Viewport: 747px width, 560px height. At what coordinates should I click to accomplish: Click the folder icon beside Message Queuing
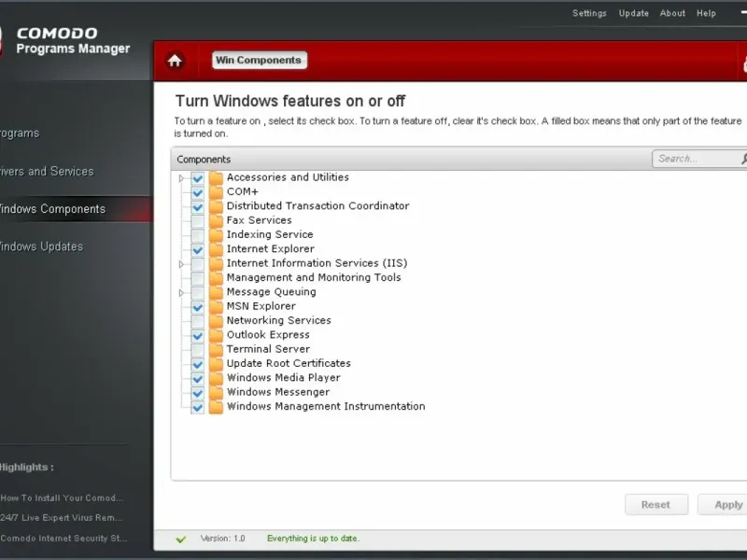point(216,292)
